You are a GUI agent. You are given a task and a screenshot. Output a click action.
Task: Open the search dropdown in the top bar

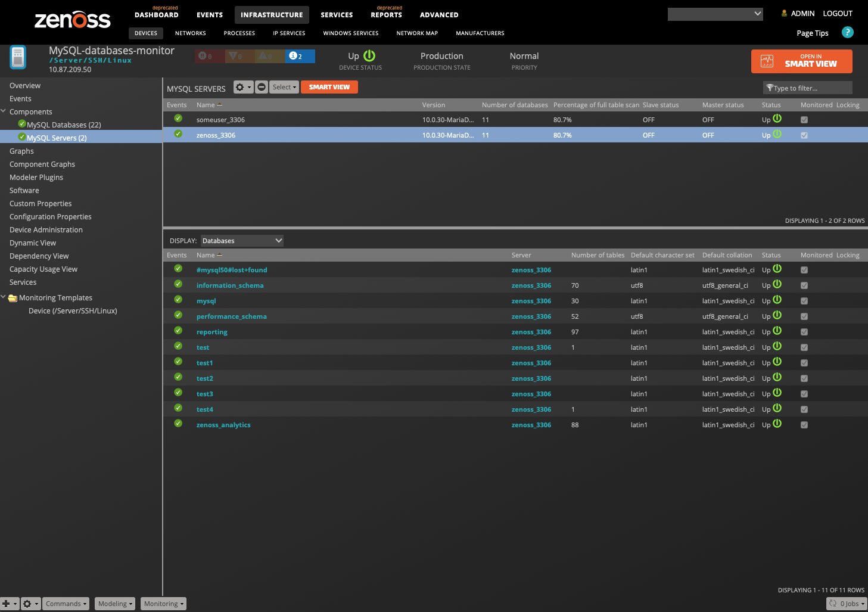pyautogui.click(x=758, y=14)
